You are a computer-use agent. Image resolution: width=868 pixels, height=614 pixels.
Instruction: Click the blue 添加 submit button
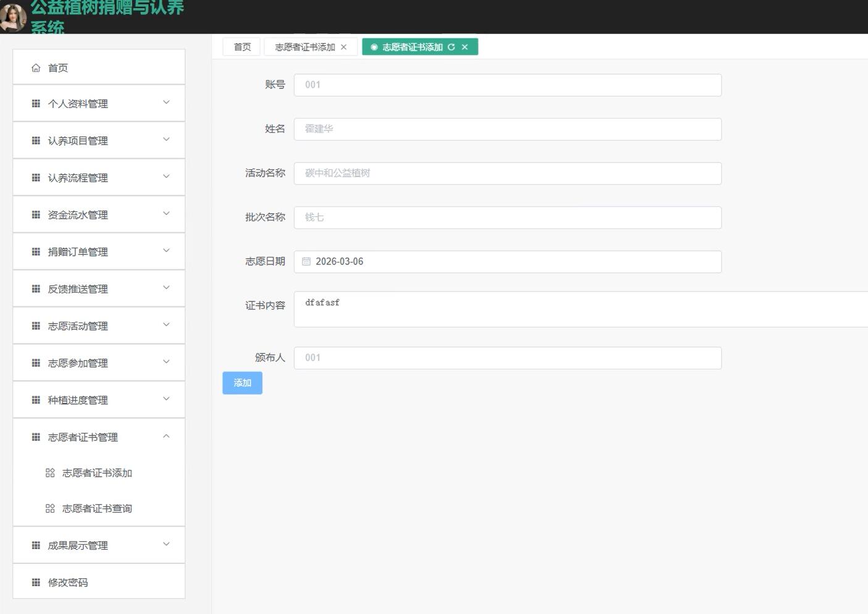pos(242,383)
